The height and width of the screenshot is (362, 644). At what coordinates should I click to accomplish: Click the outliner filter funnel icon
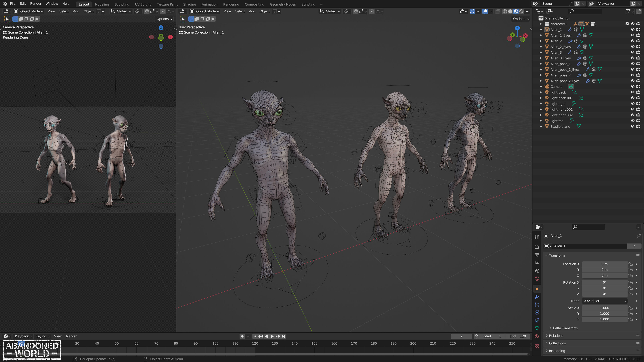(x=628, y=11)
